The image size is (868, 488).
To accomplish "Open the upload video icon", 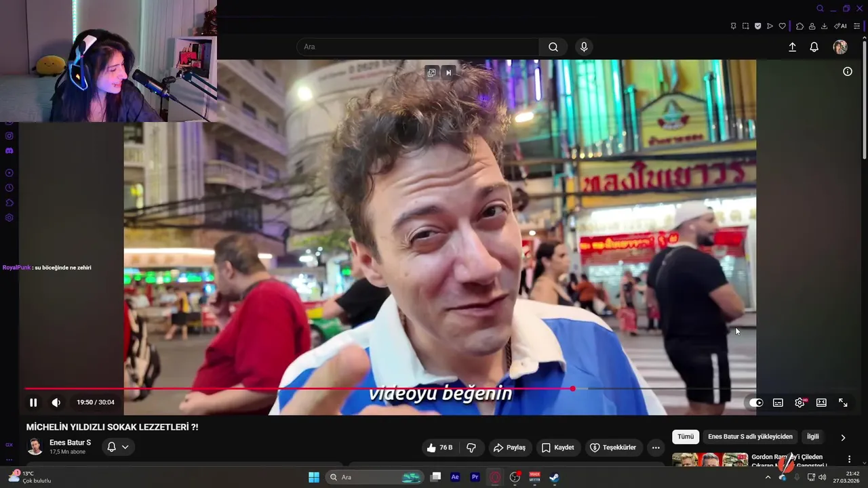I will 792,47.
